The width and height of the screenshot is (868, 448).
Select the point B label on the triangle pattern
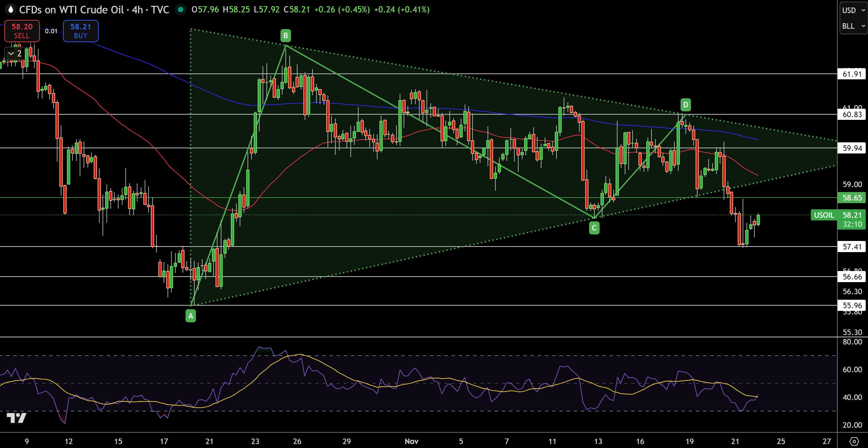click(x=285, y=35)
